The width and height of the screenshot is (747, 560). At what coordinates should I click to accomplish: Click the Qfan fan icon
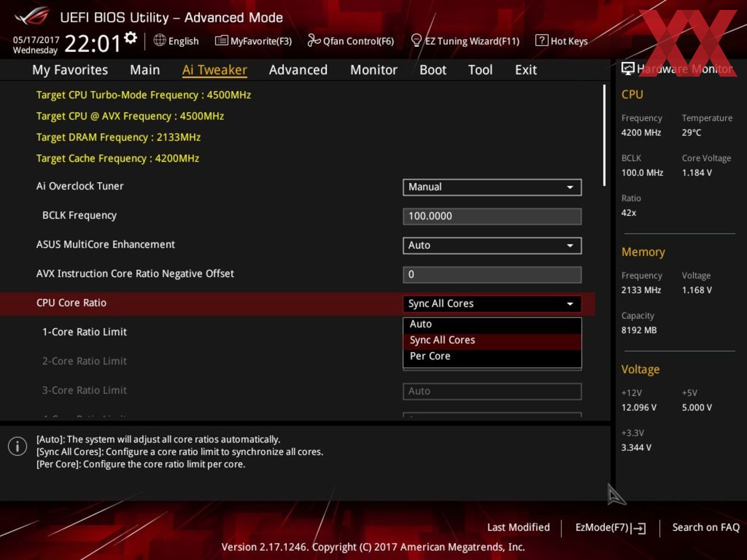coord(314,40)
